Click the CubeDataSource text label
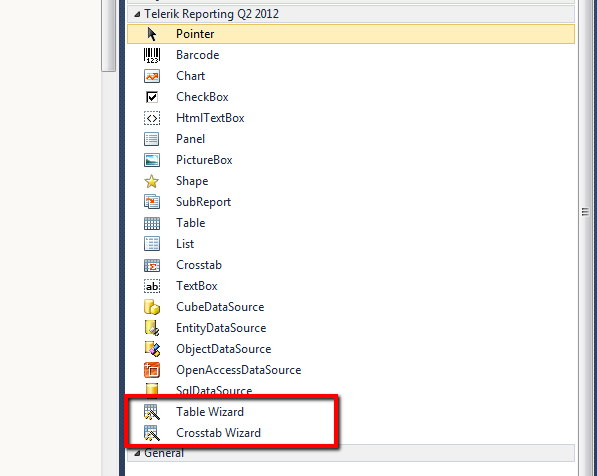Image resolution: width=597 pixels, height=476 pixels. click(220, 307)
